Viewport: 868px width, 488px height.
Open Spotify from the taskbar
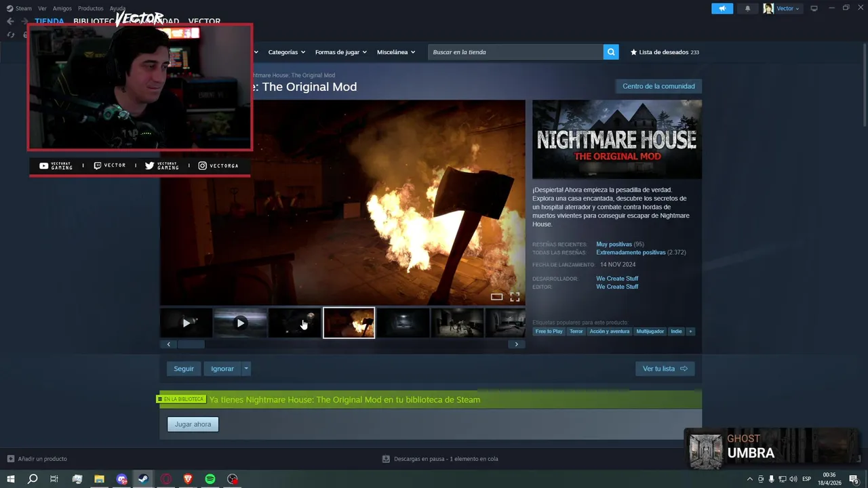210,479
